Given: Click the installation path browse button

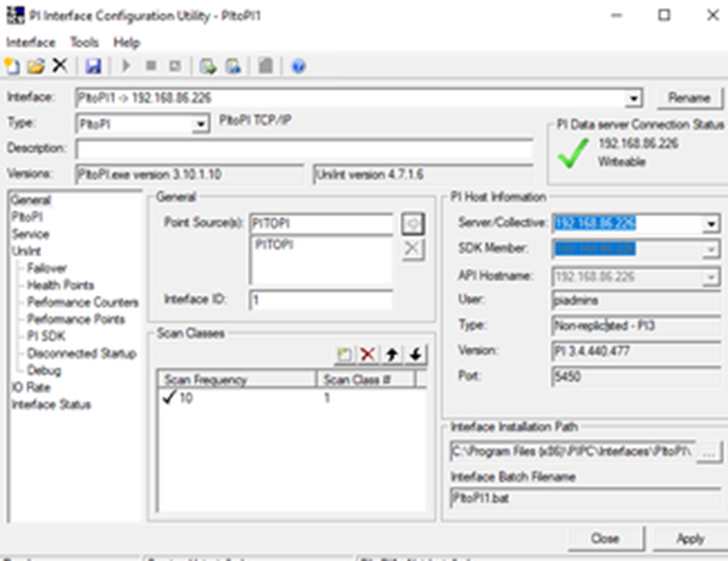Looking at the screenshot, I should point(709,451).
